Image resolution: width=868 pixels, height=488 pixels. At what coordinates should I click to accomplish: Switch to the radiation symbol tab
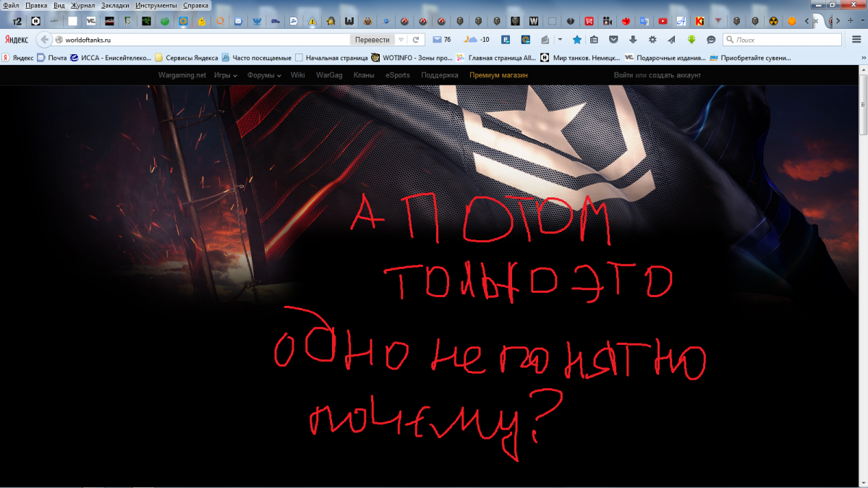tap(773, 21)
